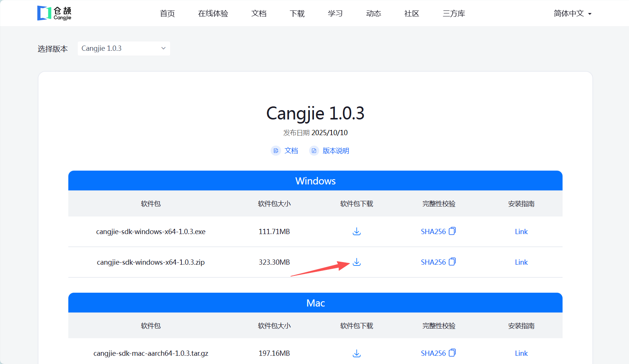Click the Windows section header

pyautogui.click(x=315, y=181)
